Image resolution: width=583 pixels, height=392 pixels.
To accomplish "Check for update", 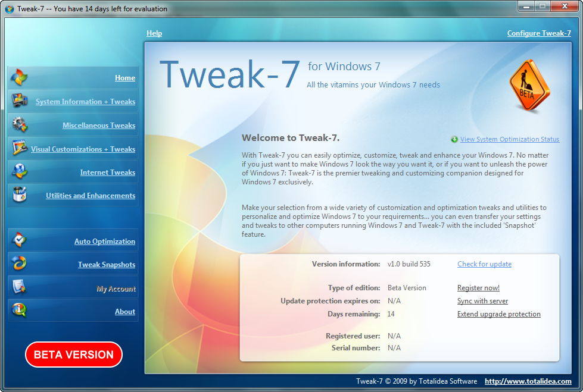I will point(485,264).
